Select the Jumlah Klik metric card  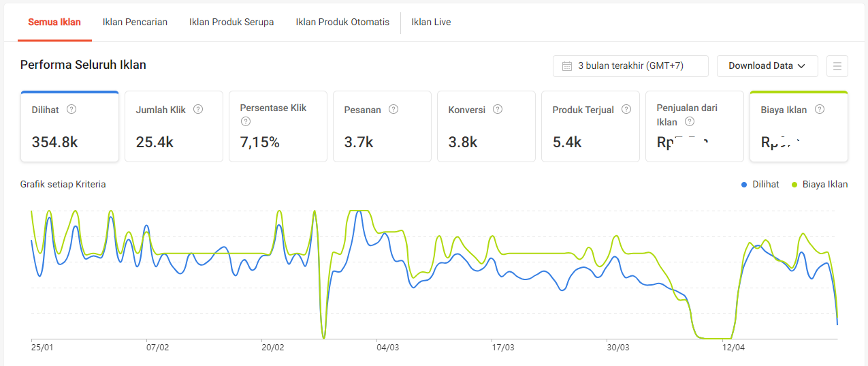(x=174, y=127)
